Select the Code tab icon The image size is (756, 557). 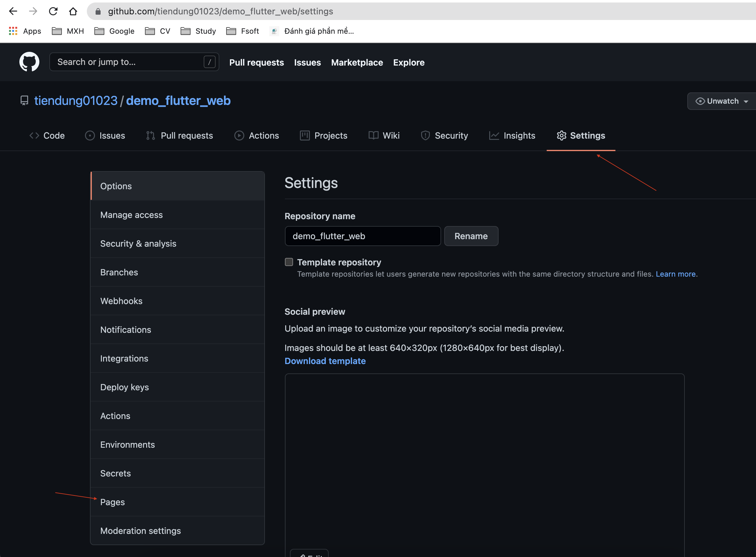(34, 135)
